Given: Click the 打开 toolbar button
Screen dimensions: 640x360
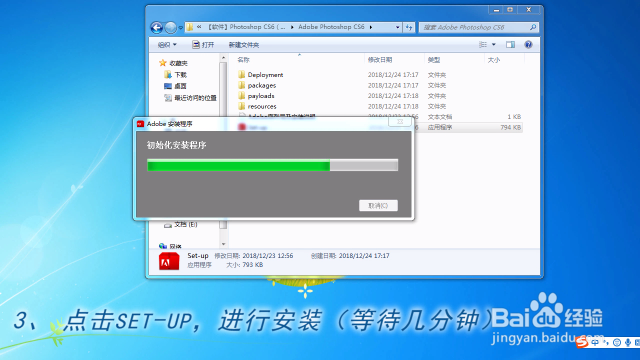Looking at the screenshot, I should click(x=203, y=44).
